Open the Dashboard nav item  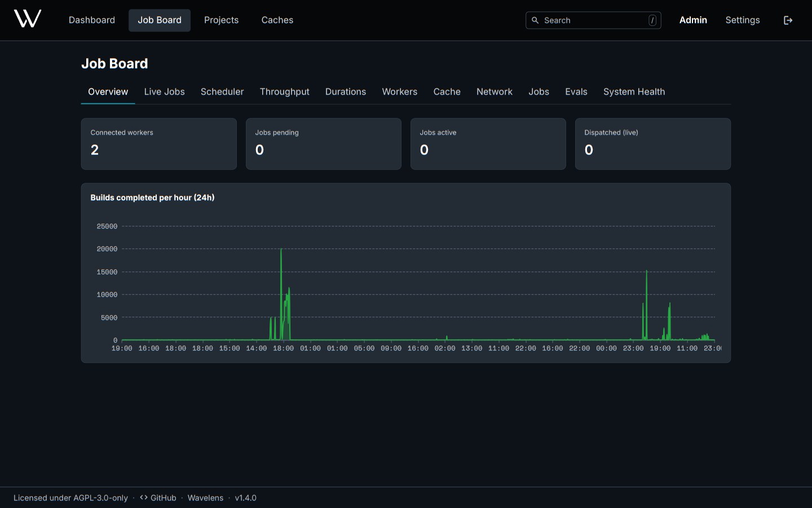click(x=92, y=20)
